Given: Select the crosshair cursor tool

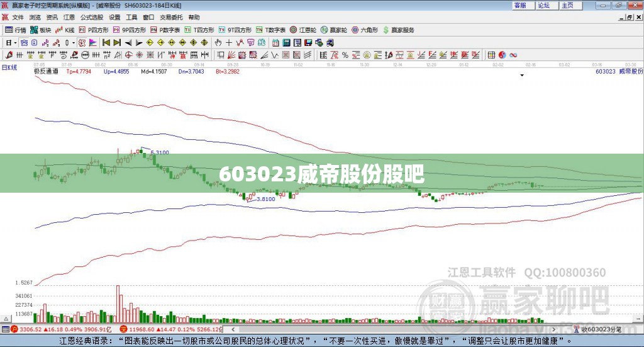Looking at the screenshot, I should click(229, 42).
